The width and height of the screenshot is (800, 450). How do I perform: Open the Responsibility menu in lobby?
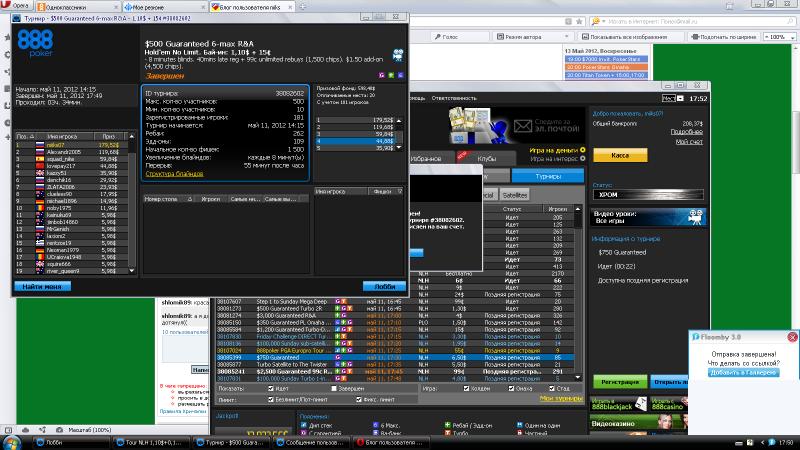[454, 98]
